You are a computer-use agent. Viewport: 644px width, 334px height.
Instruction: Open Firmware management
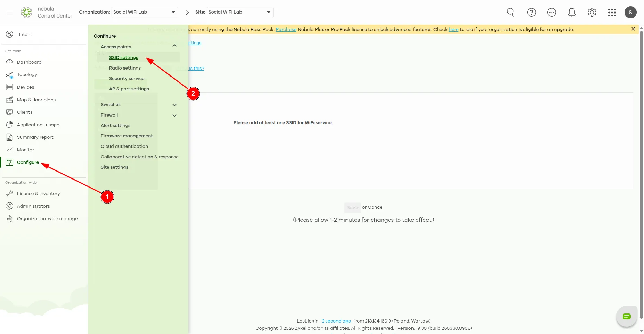(127, 136)
